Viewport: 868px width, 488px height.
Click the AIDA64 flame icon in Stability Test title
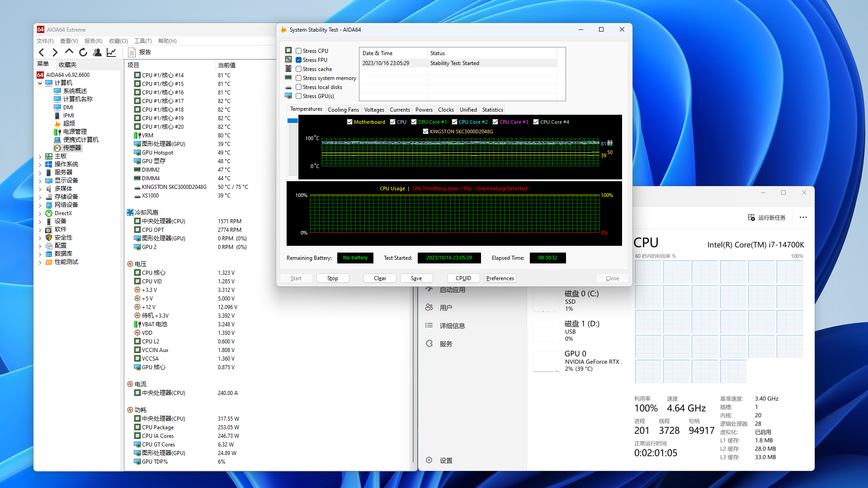pyautogui.click(x=283, y=30)
